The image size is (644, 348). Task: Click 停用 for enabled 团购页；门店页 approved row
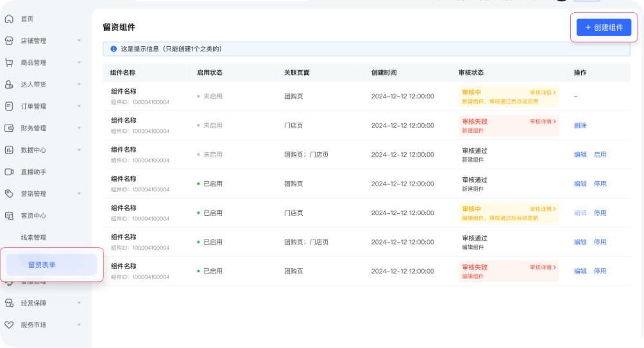point(600,242)
